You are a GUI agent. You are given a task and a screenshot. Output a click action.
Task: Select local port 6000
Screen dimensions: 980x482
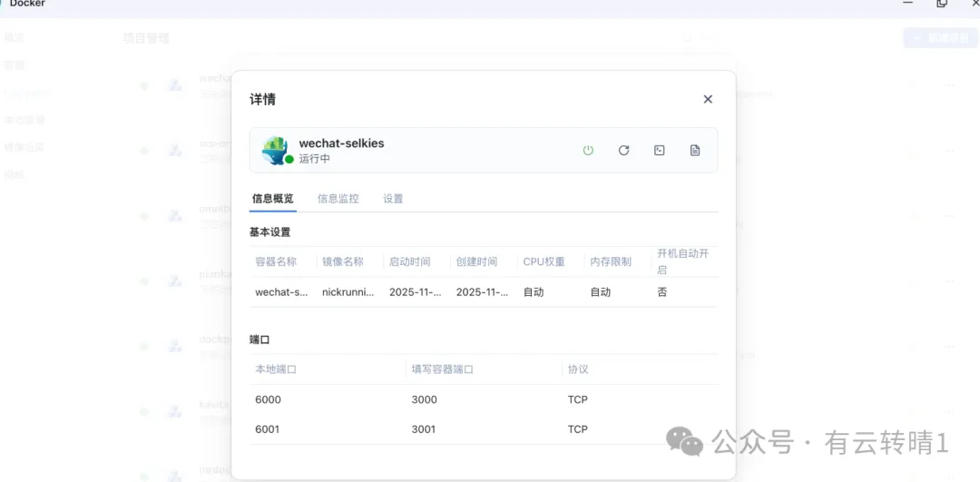(268, 399)
